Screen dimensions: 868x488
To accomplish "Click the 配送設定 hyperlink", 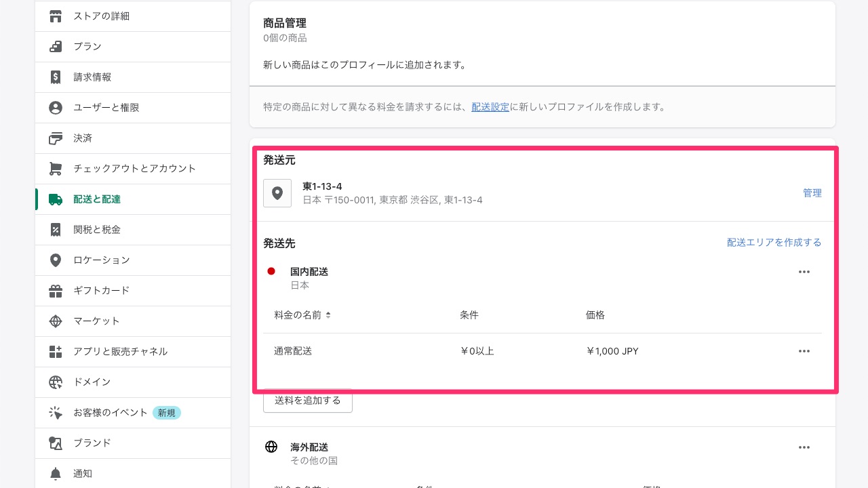I will [x=490, y=107].
